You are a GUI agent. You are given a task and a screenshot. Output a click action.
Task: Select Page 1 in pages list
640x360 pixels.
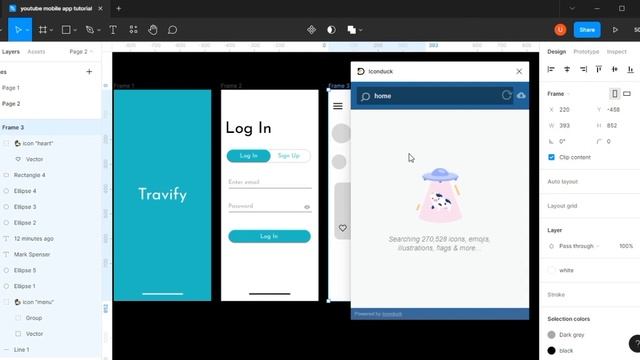click(11, 88)
